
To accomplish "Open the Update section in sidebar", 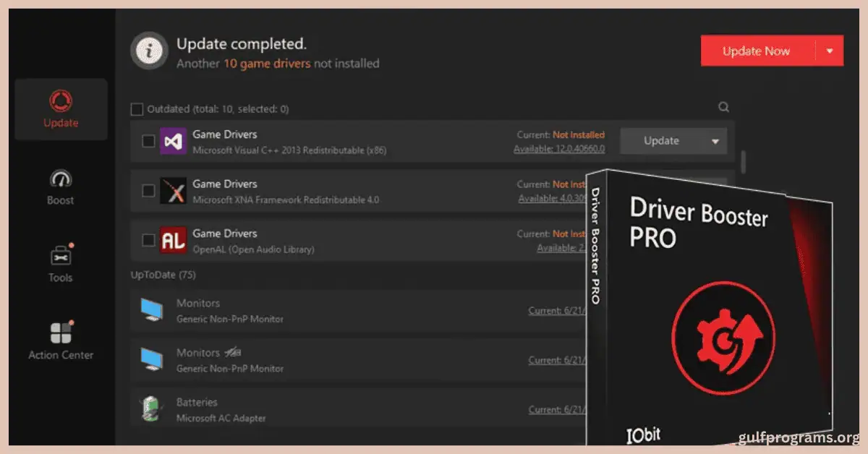I will point(61,109).
